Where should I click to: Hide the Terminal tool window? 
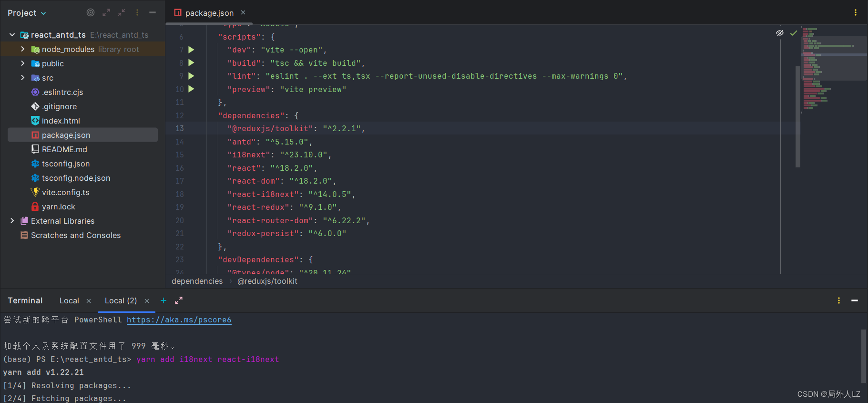tap(855, 300)
